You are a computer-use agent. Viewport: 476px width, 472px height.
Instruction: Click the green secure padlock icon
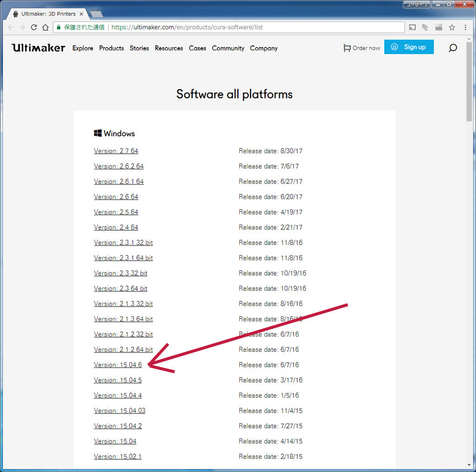pos(58,27)
